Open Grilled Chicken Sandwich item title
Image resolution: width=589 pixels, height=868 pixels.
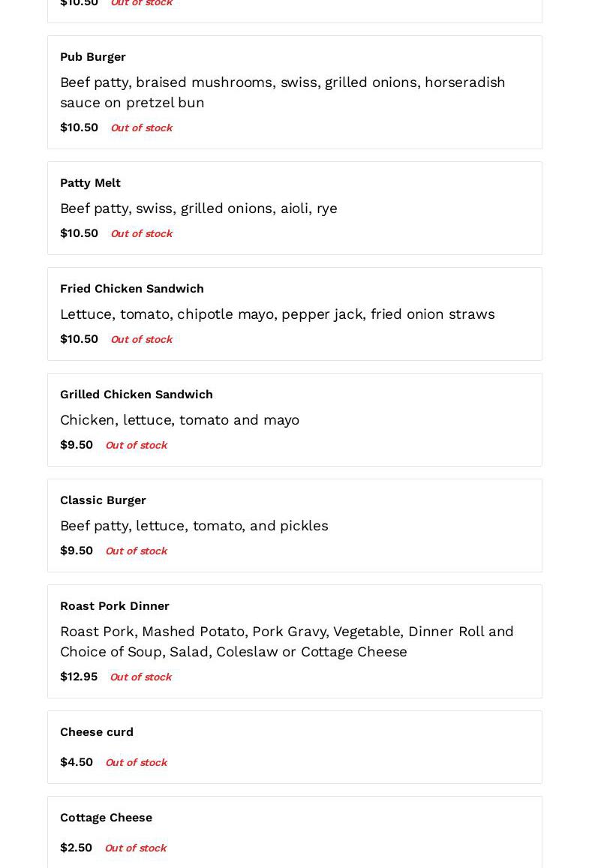136,395
